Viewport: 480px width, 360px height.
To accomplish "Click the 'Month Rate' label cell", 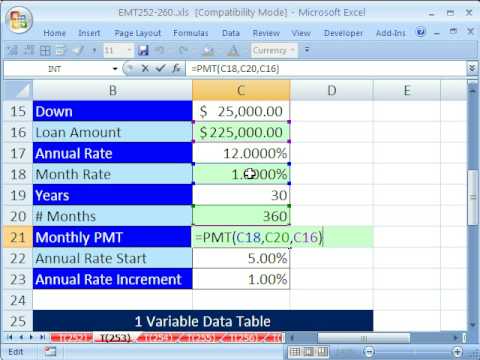I will [113, 174].
